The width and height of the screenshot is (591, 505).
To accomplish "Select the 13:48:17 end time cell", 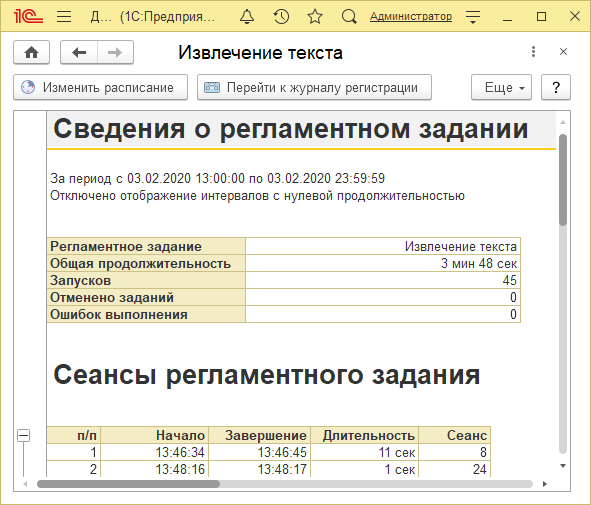I will (x=260, y=469).
